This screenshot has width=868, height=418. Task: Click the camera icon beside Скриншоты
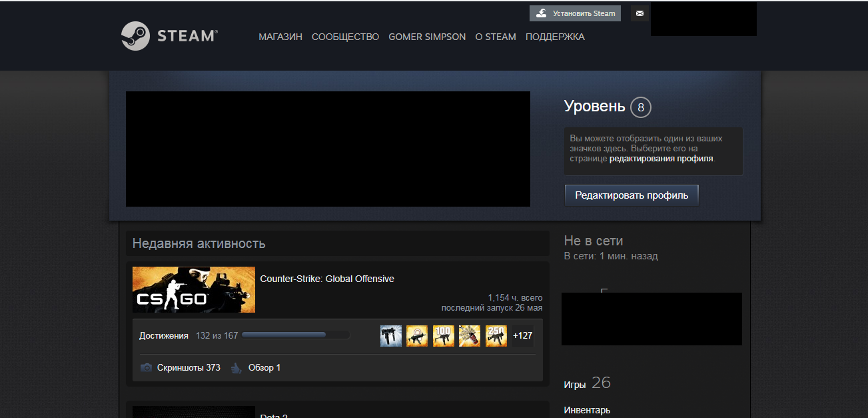click(x=146, y=367)
